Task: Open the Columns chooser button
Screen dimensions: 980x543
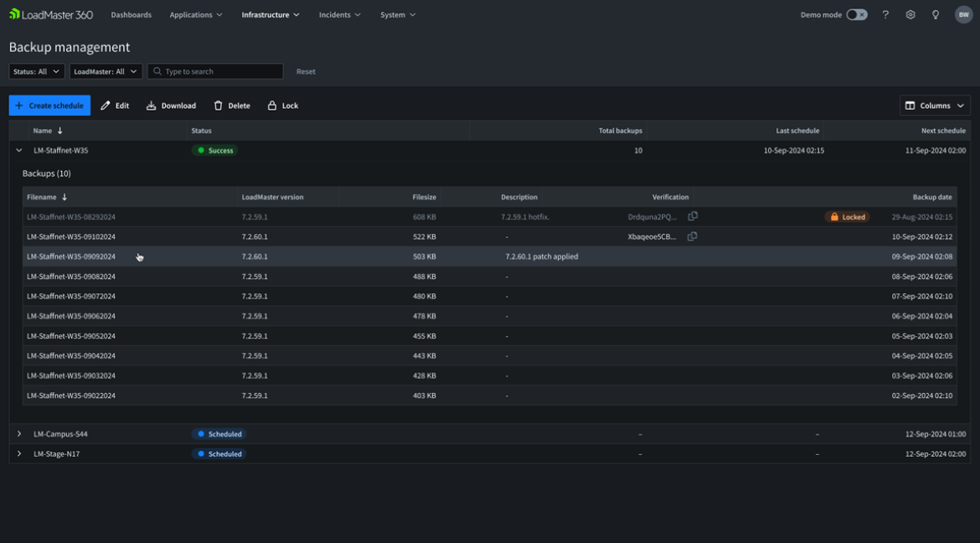Action: click(x=934, y=106)
